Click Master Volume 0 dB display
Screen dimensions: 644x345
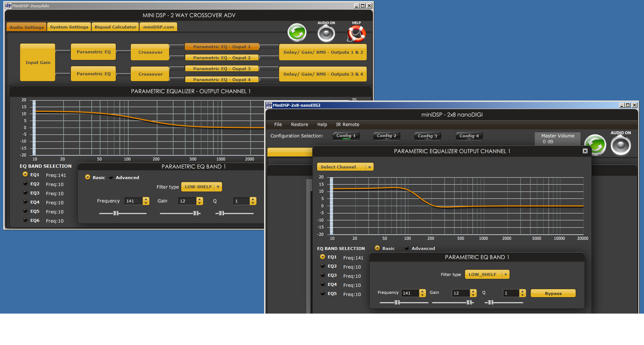[557, 139]
